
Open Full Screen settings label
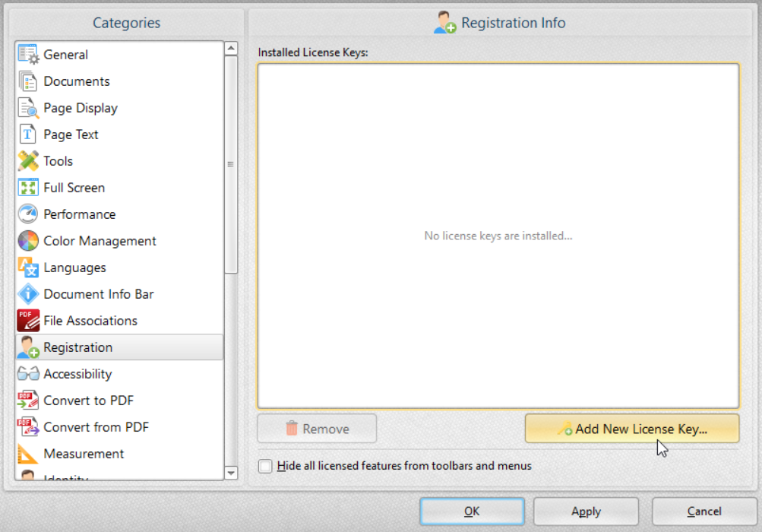74,188
